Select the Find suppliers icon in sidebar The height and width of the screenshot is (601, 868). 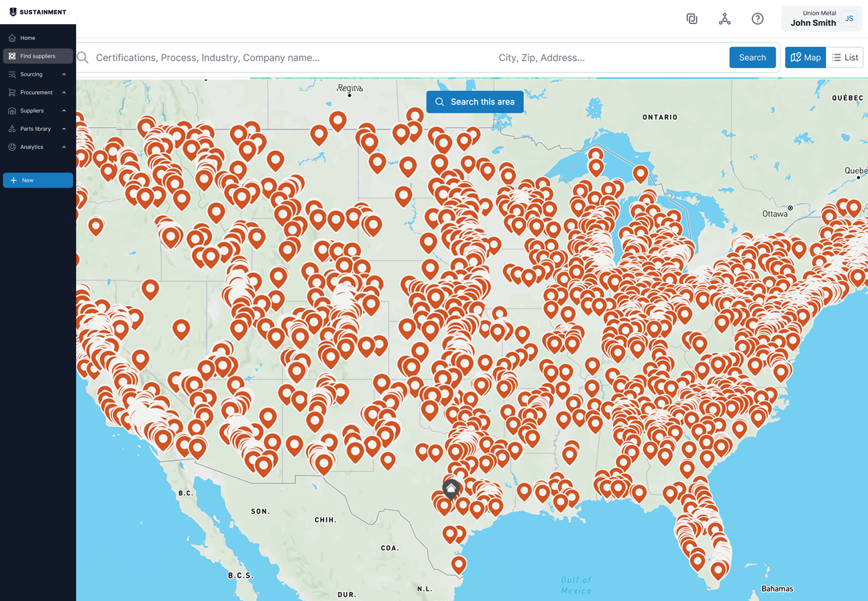coord(12,56)
